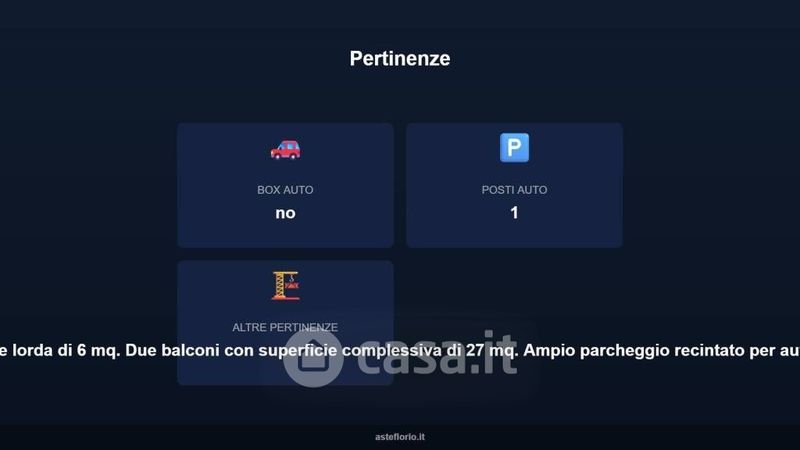Click the construction crane icon
The image size is (800, 450).
[x=285, y=286]
